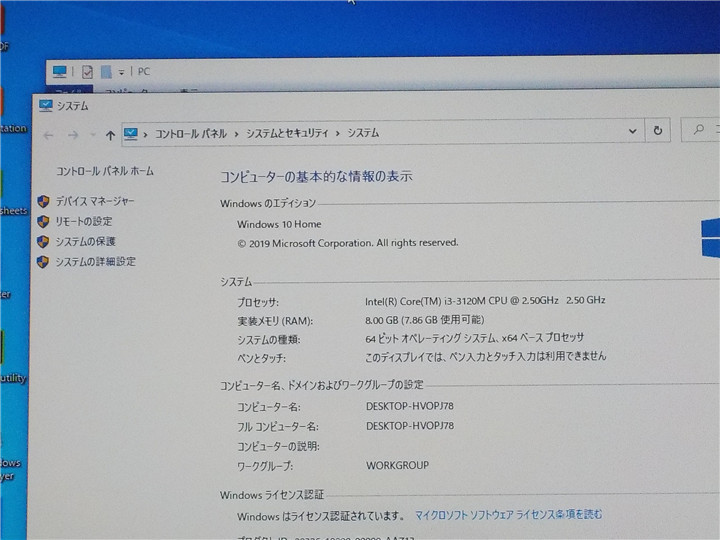Click the 64 ビット system type value
Image resolution: width=720 pixels, height=540 pixels.
(x=474, y=338)
